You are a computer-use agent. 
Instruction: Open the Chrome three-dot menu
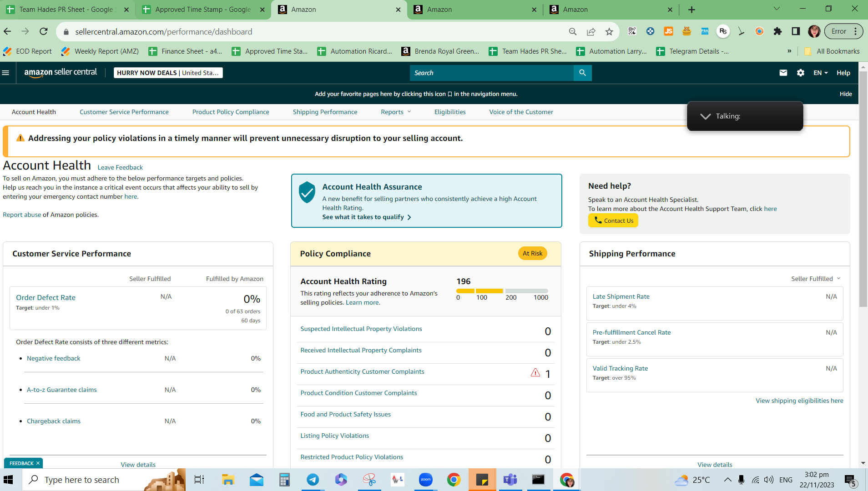click(856, 31)
